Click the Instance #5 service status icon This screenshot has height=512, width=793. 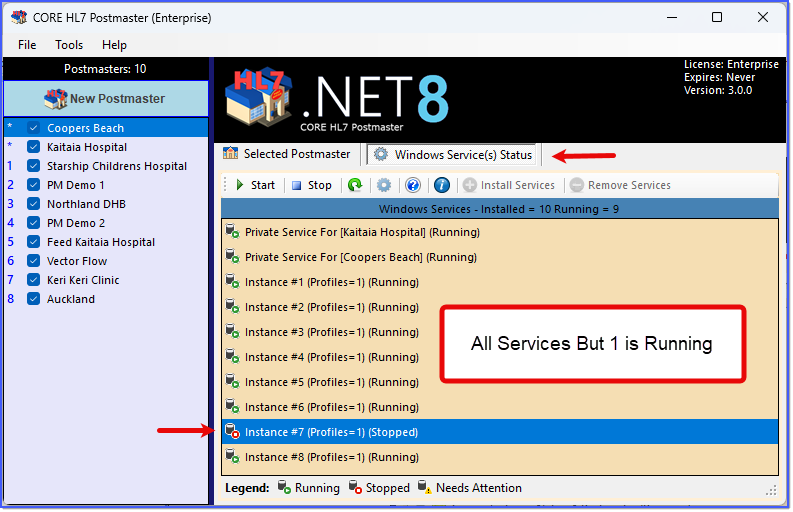233,381
